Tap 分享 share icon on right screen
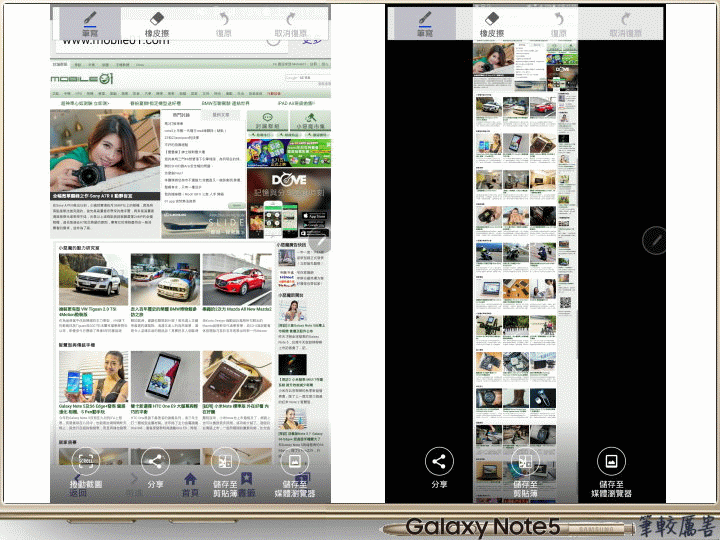 (x=439, y=461)
